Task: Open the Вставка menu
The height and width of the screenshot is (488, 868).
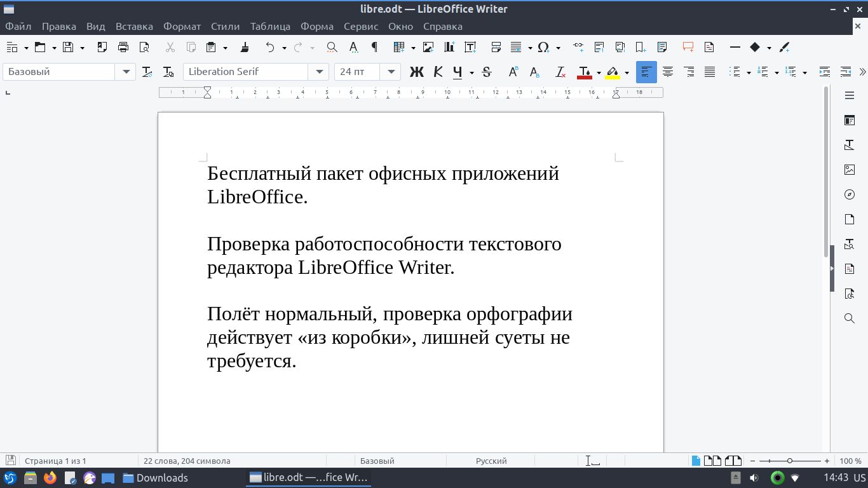Action: [134, 26]
